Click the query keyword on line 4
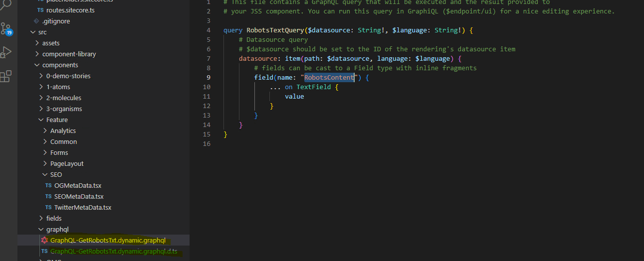This screenshot has height=261, width=644. click(233, 30)
